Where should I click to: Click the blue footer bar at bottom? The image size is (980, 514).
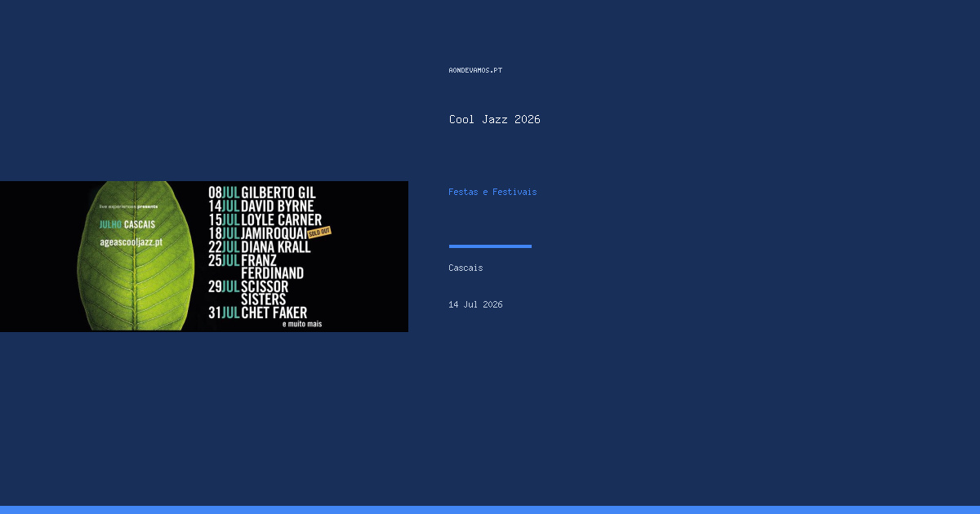490,510
